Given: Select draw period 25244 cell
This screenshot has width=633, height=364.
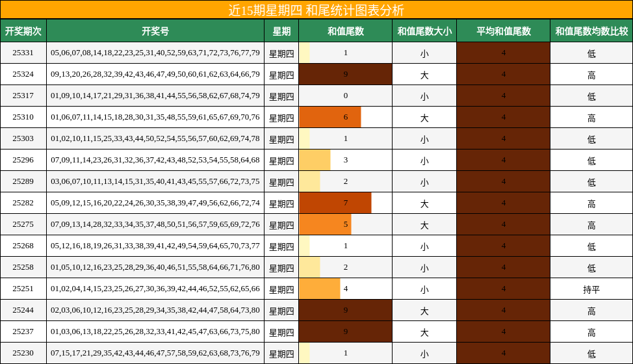Looking at the screenshot, I should click(x=23, y=310).
